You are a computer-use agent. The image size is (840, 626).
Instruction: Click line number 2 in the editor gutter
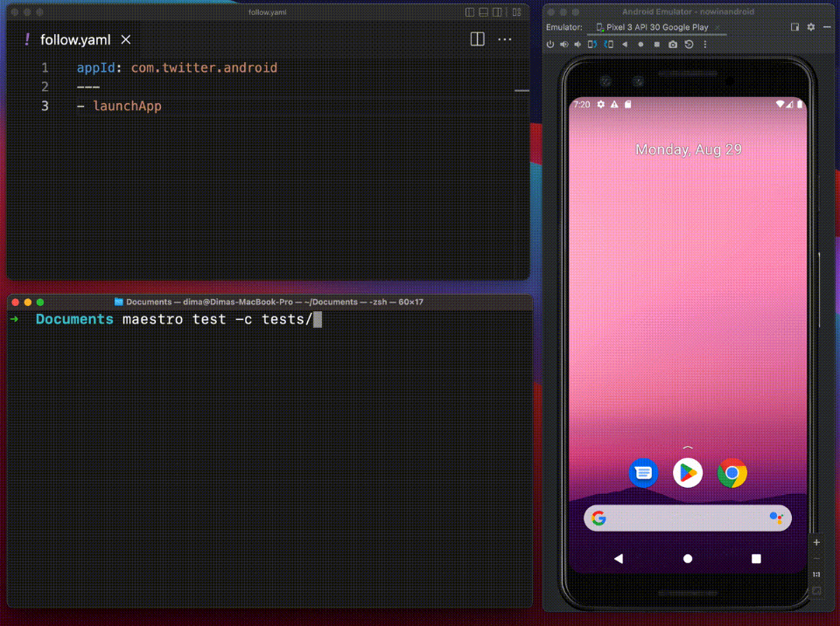(45, 87)
